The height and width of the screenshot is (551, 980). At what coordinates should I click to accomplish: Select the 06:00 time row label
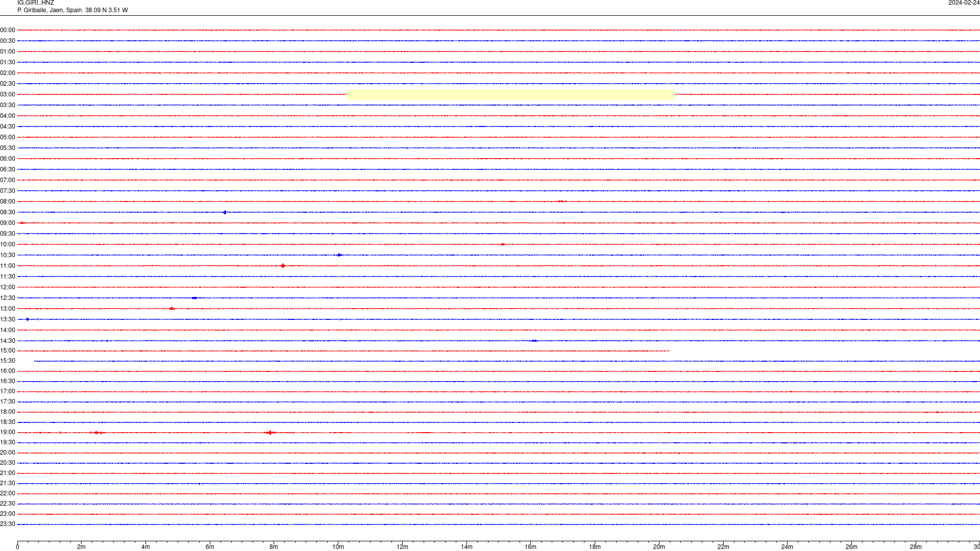(x=8, y=159)
